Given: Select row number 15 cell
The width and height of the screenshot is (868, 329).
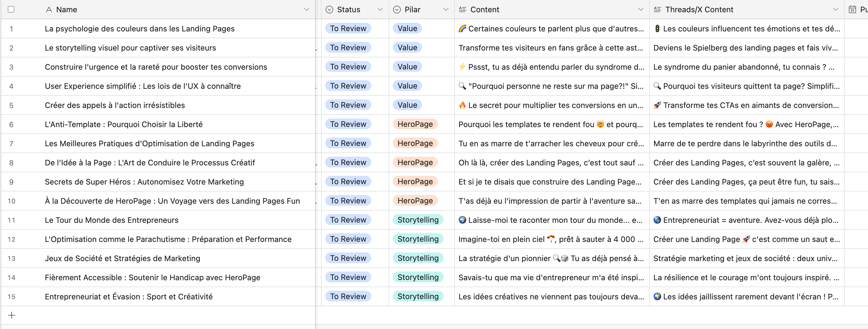Looking at the screenshot, I should point(11,297).
